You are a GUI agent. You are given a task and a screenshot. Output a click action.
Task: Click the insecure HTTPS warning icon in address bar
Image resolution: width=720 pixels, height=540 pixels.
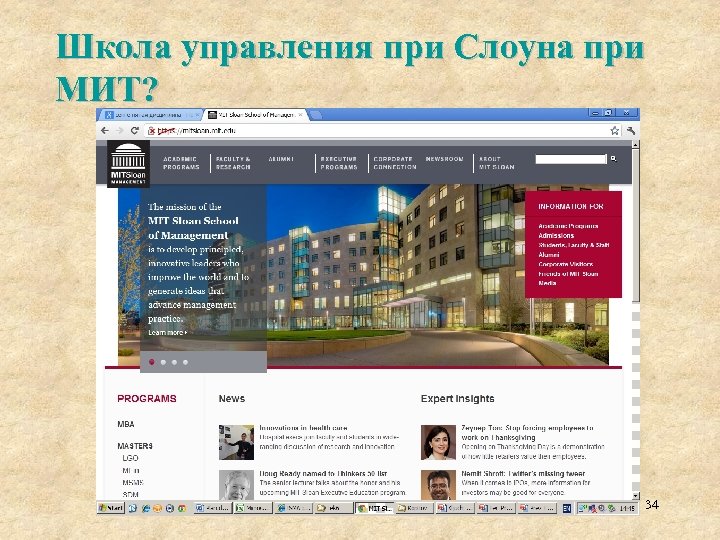pos(151,131)
